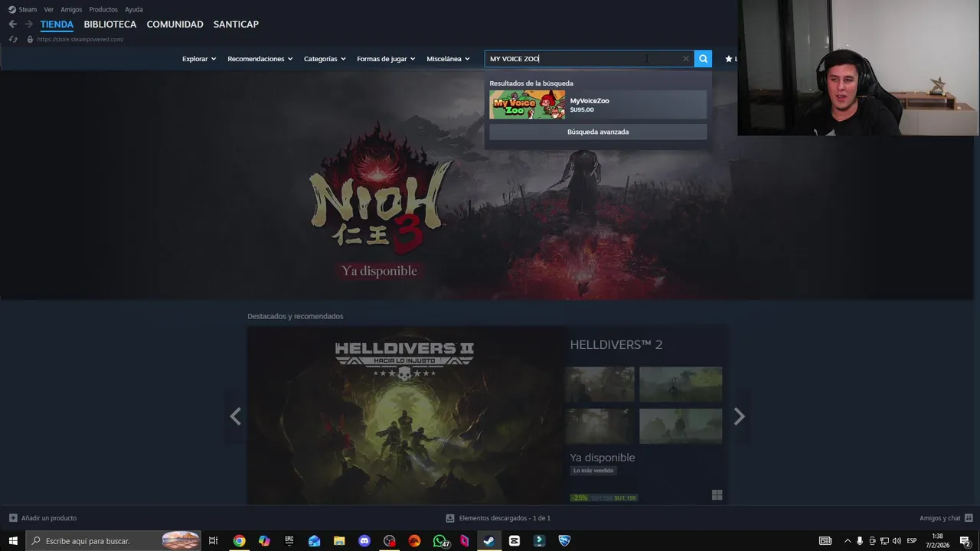Click the Helldivers discounted price
The image size is (980, 551).
tap(626, 497)
